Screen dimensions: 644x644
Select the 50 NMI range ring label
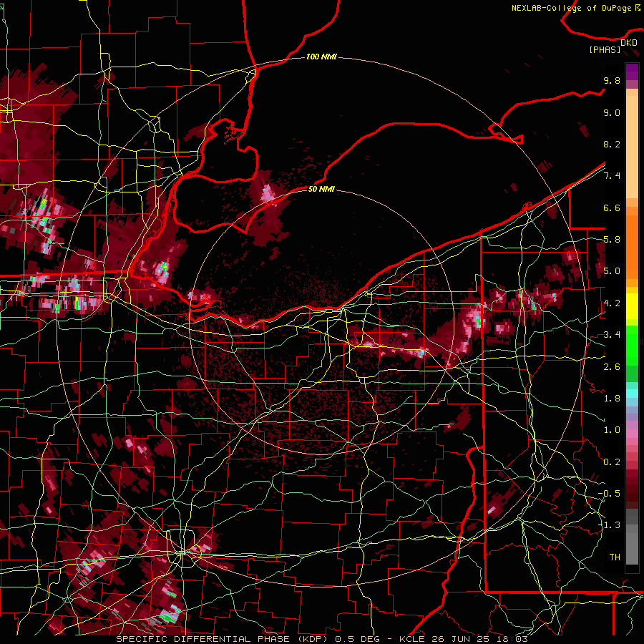click(x=321, y=189)
